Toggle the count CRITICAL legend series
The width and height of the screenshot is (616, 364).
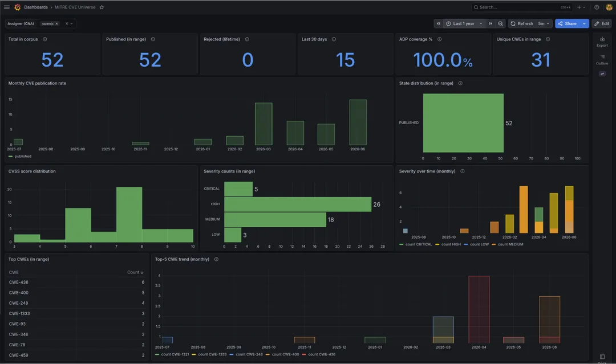[419, 244]
